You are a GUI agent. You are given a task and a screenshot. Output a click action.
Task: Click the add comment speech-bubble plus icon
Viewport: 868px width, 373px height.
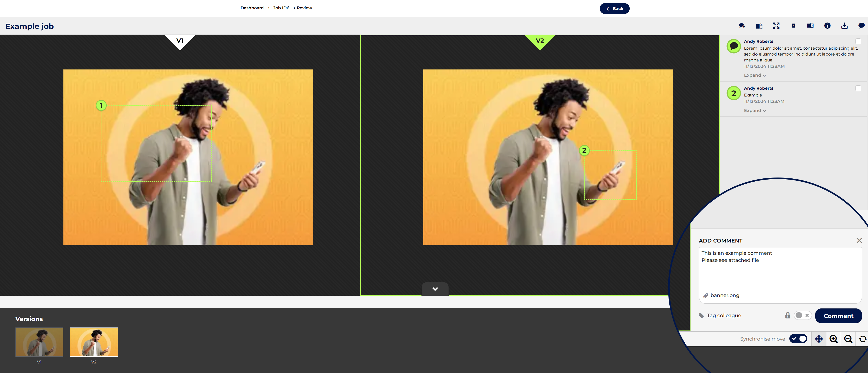coord(742,26)
